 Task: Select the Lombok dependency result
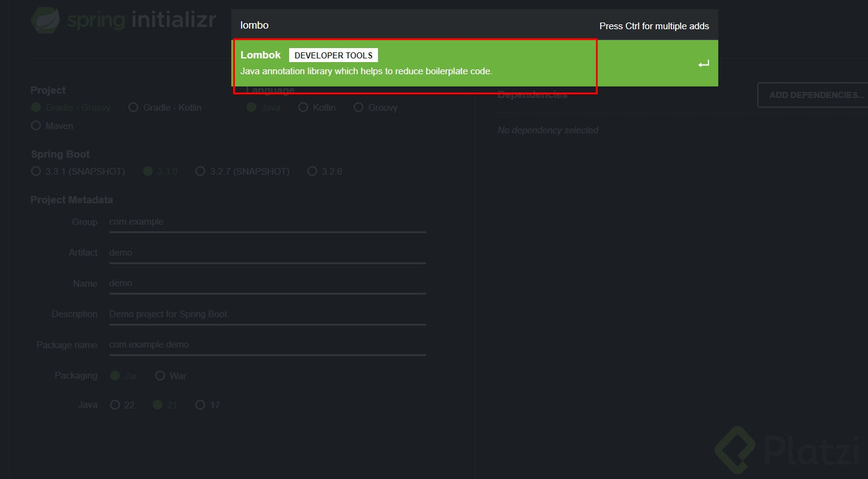click(474, 63)
